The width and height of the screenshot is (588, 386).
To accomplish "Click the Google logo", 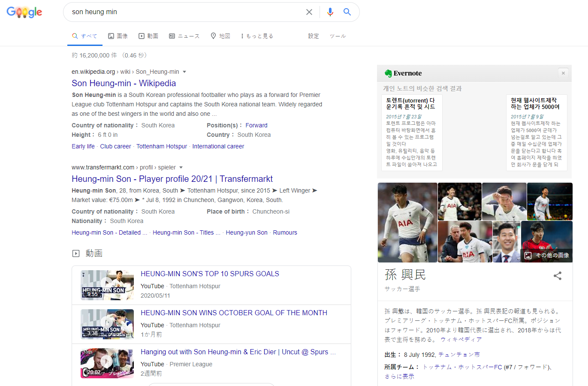I will (24, 12).
